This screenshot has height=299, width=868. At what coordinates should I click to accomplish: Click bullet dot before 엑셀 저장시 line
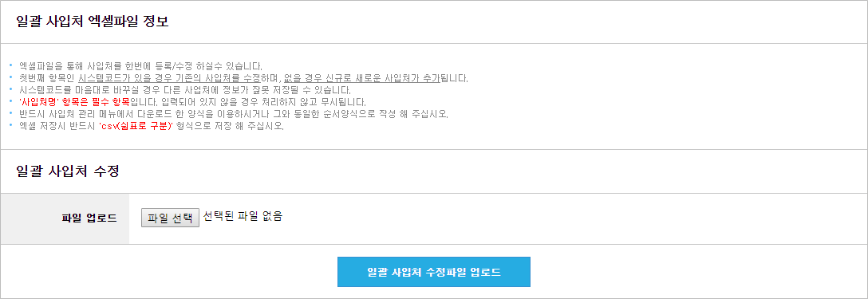tap(11, 126)
